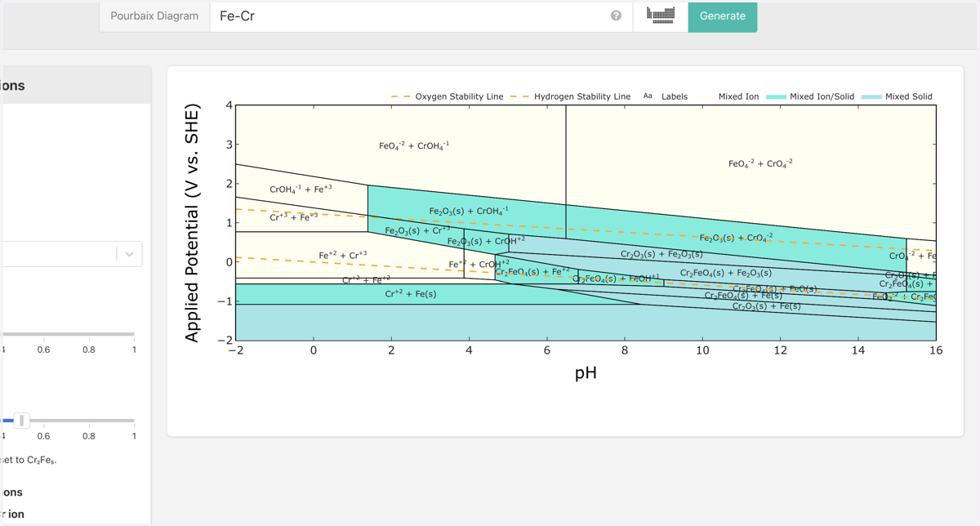
Task: Click the Fe2O3(s) + CrOH4-1 region label
Action: (x=469, y=212)
